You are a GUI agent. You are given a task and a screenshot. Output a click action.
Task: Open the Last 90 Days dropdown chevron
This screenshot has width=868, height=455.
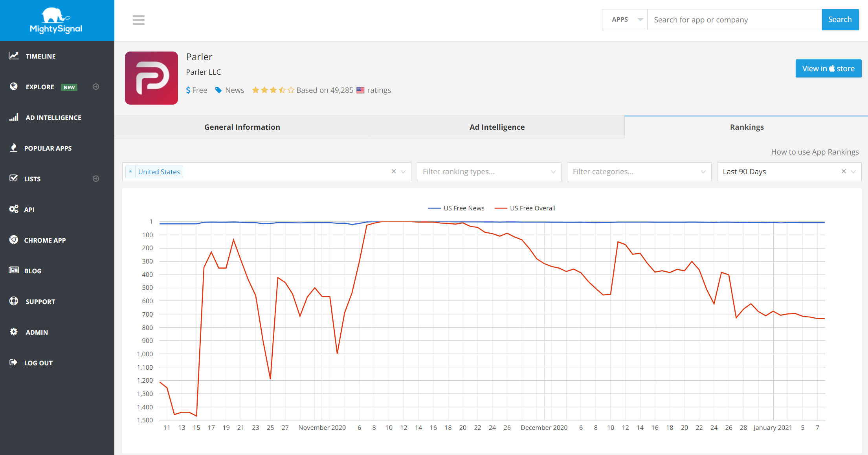(853, 172)
